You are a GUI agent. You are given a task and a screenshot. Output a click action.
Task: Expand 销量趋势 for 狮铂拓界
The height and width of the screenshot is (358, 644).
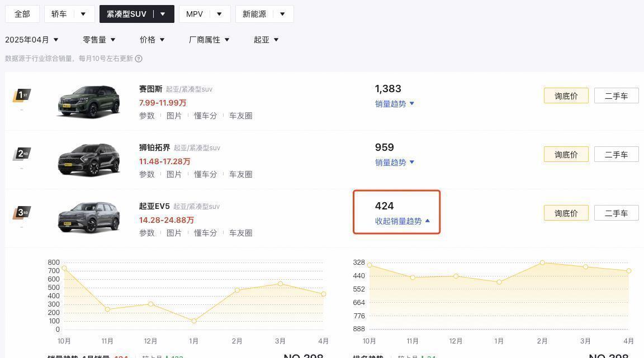[395, 163]
